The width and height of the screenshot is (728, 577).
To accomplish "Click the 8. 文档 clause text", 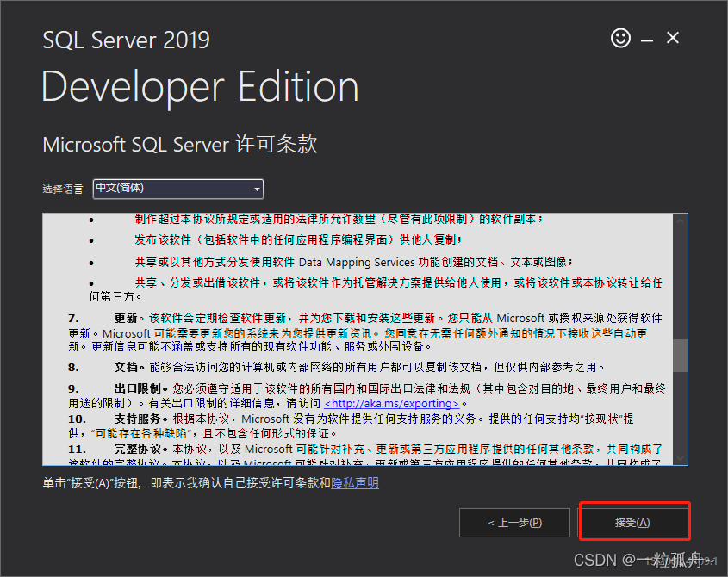I will pos(336,367).
